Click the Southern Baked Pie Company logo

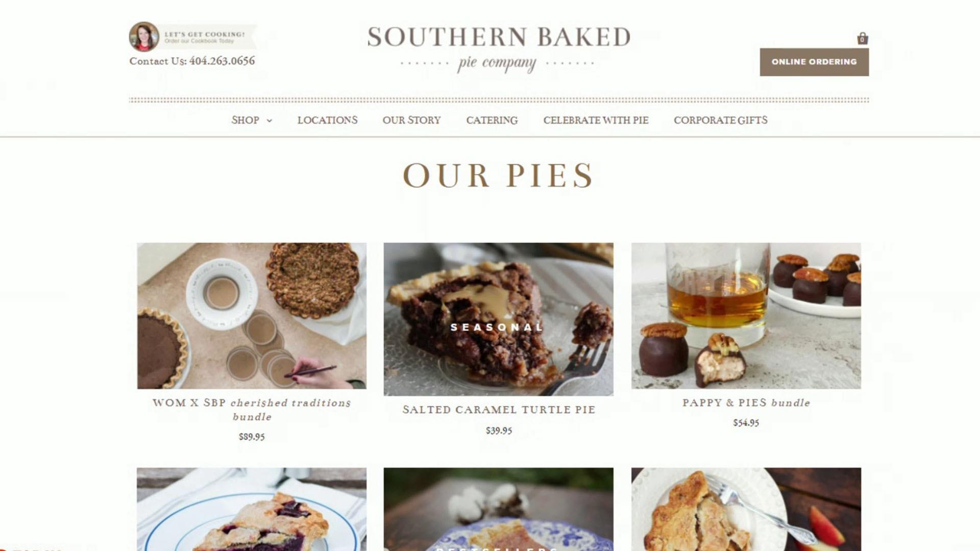click(499, 49)
